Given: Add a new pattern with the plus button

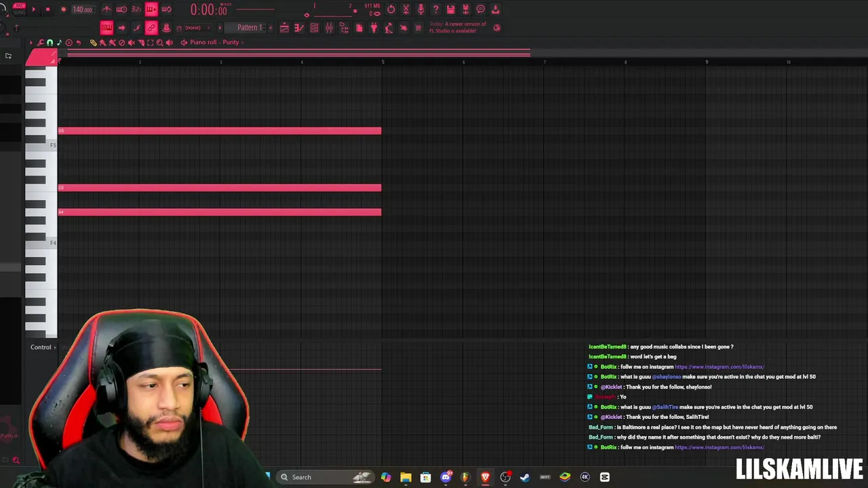Looking at the screenshot, I should (271, 28).
